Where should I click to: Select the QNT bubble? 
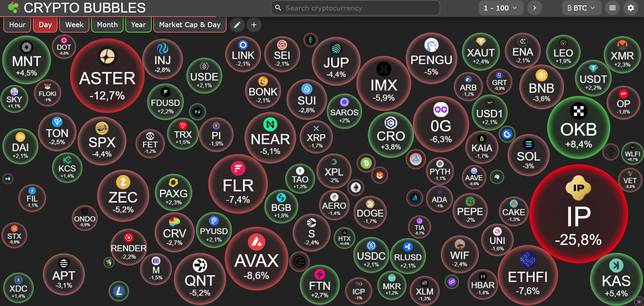pos(200,279)
